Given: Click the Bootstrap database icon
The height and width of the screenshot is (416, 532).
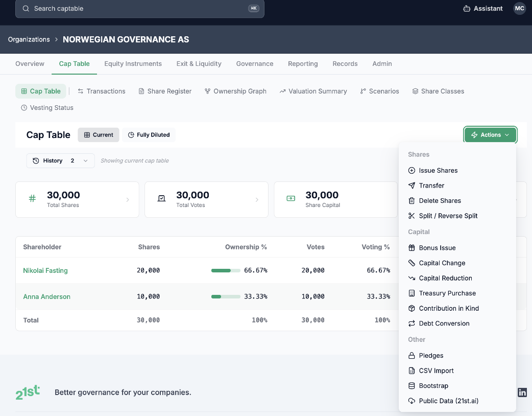Looking at the screenshot, I should pos(412,386).
